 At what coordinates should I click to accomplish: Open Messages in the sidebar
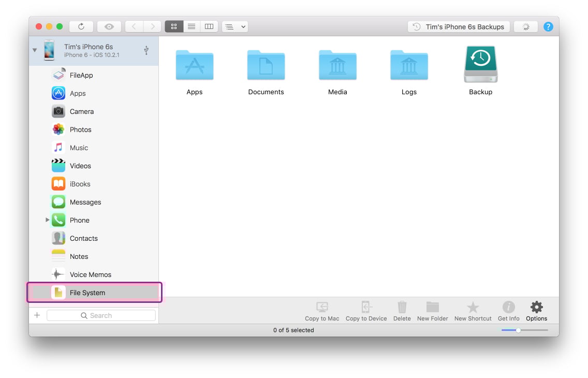pos(94,202)
